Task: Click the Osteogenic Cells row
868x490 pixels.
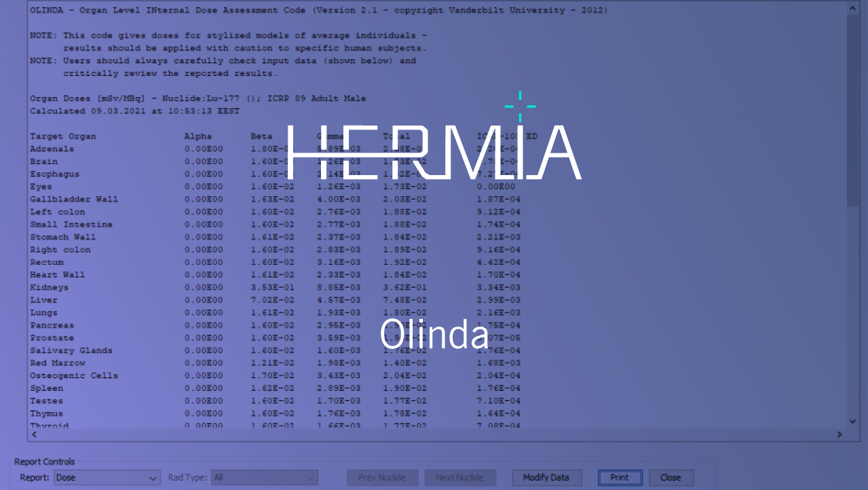Action: coord(73,375)
